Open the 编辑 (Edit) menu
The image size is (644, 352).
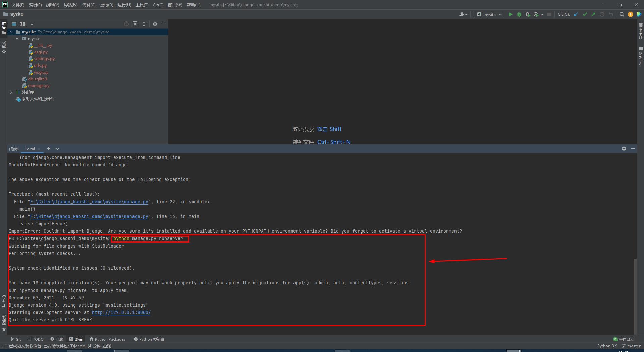pos(35,5)
